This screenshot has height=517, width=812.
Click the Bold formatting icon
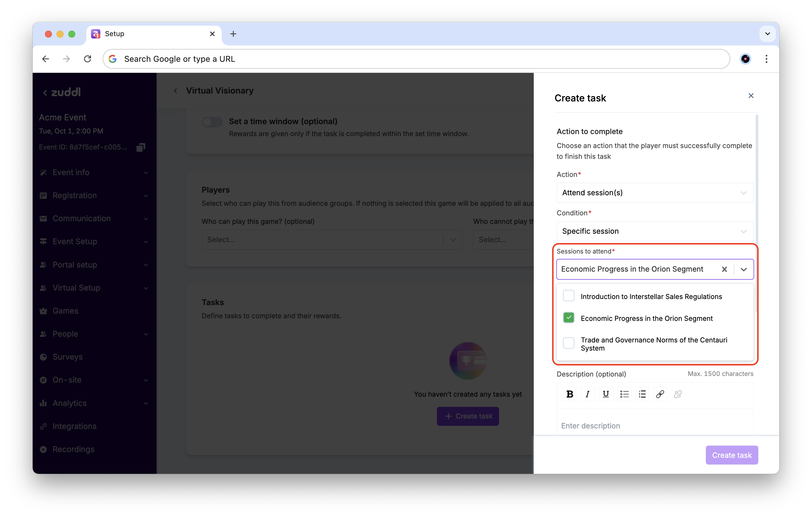570,394
